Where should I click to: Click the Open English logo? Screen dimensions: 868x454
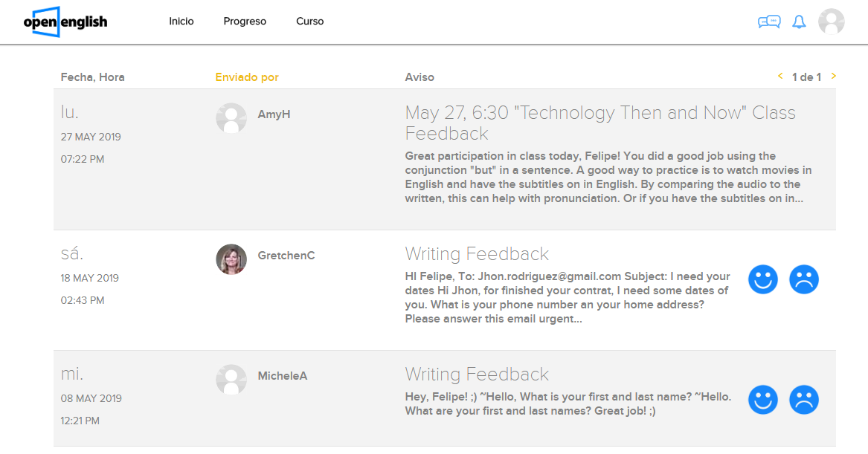click(x=65, y=22)
